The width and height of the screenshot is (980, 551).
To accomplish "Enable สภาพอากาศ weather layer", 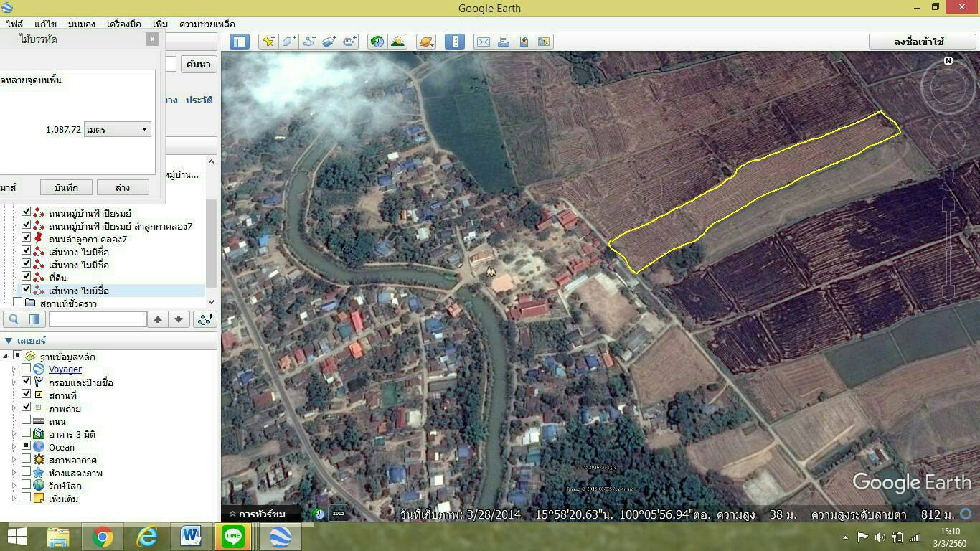I will tap(27, 459).
